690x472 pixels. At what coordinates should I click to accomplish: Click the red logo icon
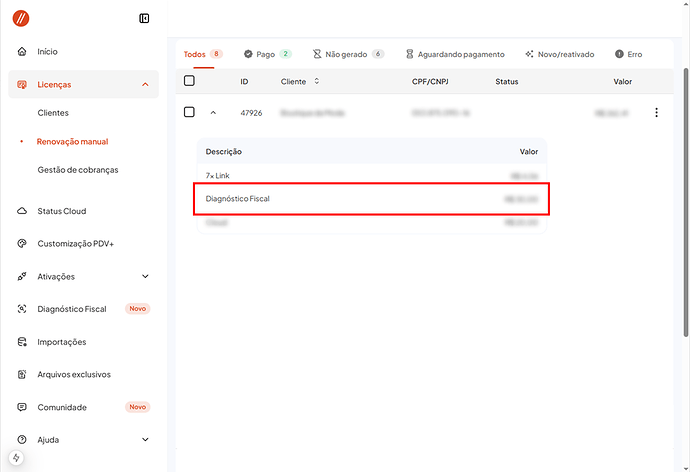tap(20, 18)
